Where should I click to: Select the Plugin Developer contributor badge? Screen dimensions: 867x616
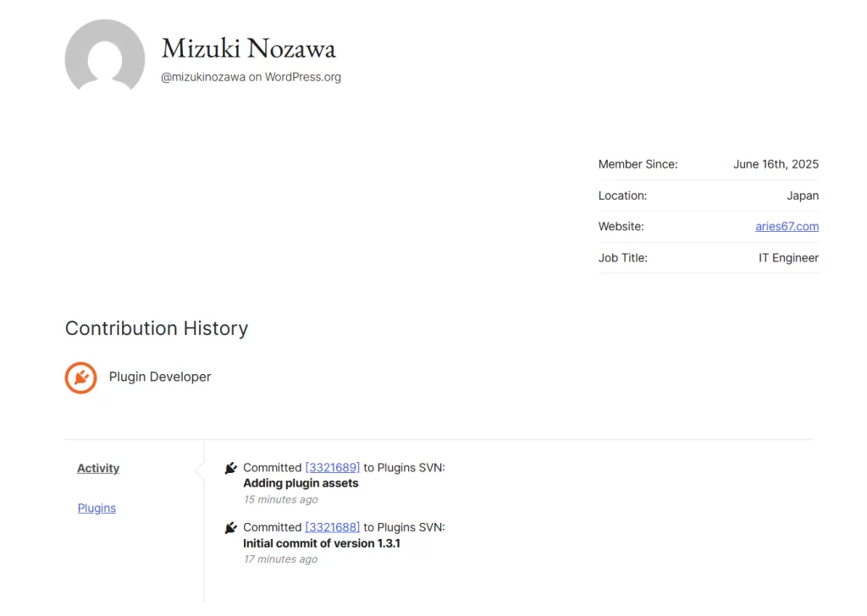[x=81, y=377]
